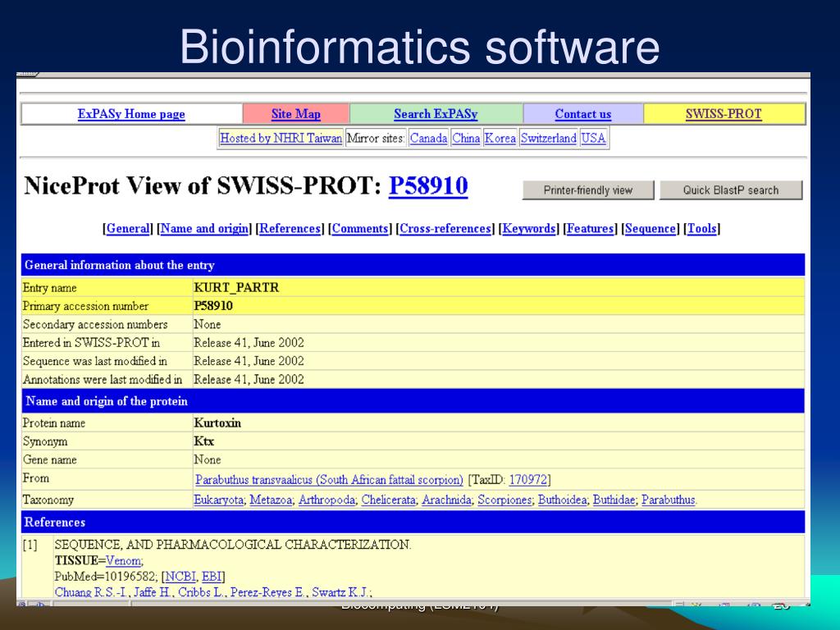Open the Chelicerata taxonomy link

click(388, 500)
